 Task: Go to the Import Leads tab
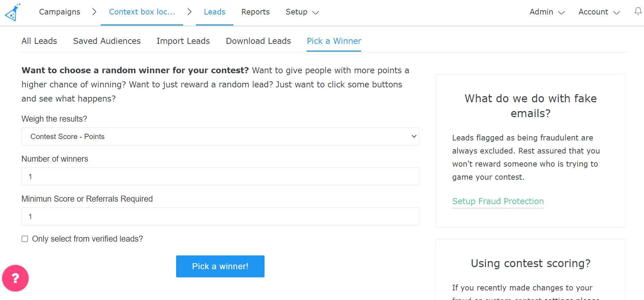pyautogui.click(x=183, y=41)
